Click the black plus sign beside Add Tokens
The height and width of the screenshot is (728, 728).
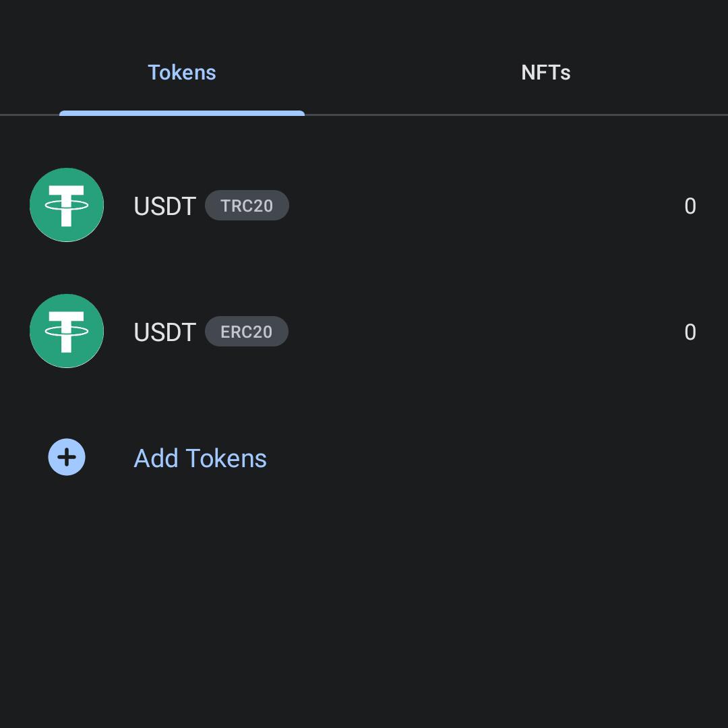(67, 458)
